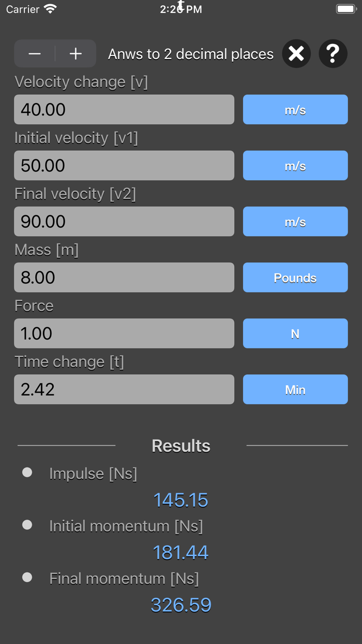Screen dimensions: 362x644
Task: Select the bullet next to Final momentum
Action: point(27,577)
